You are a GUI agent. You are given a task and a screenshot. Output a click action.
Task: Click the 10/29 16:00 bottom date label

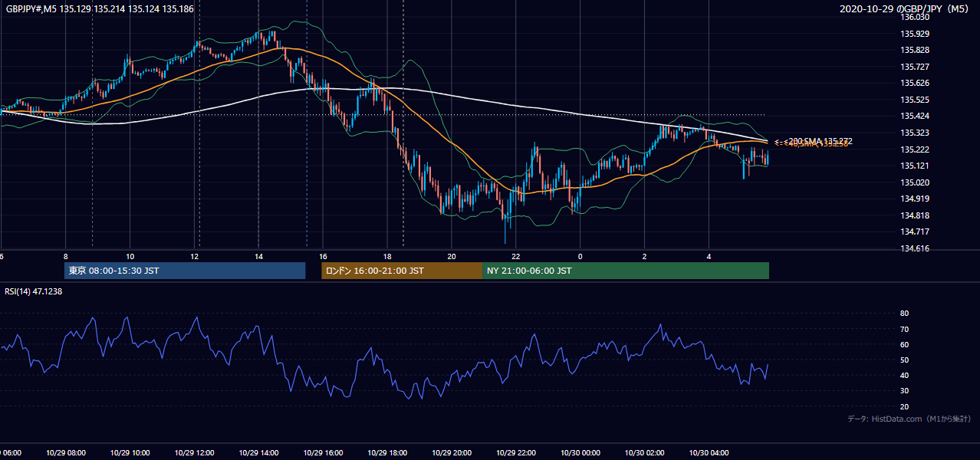point(323,453)
